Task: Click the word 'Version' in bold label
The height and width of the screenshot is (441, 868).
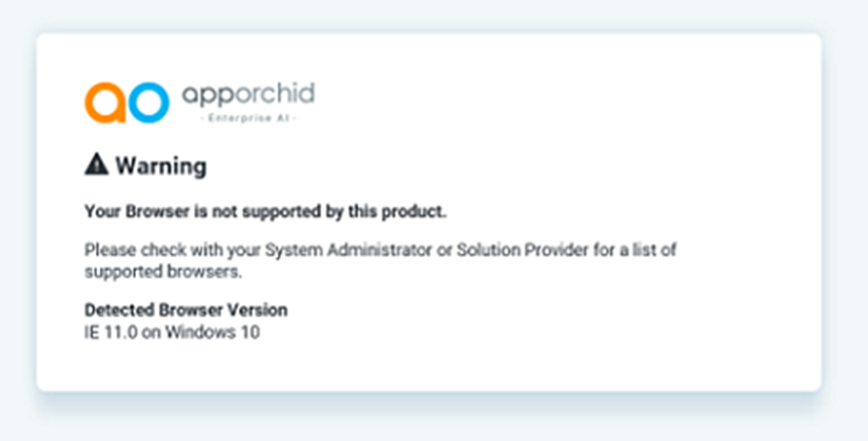Action: (261, 310)
